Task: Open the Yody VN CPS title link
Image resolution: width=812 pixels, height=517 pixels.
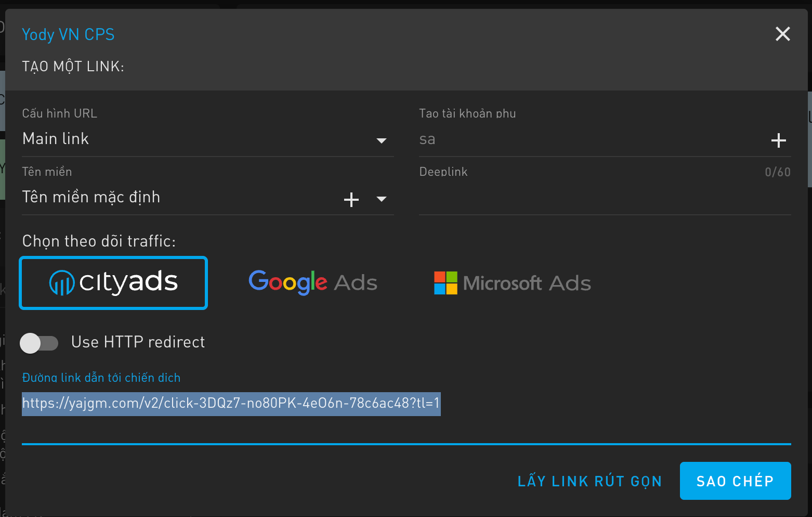Action: tap(68, 34)
